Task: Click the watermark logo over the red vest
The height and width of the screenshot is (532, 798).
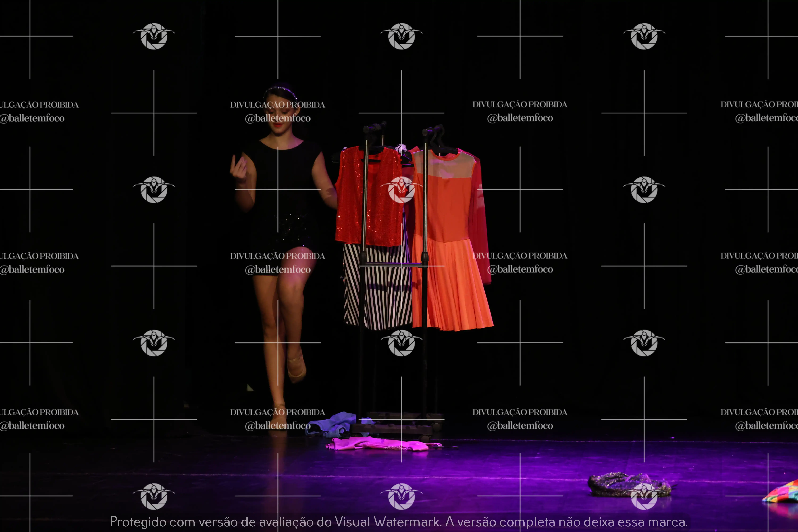Action: [401, 190]
